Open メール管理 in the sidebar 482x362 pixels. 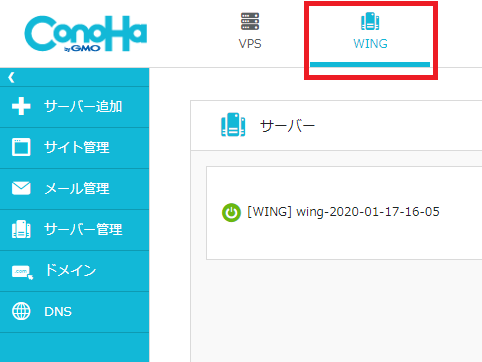(x=74, y=189)
